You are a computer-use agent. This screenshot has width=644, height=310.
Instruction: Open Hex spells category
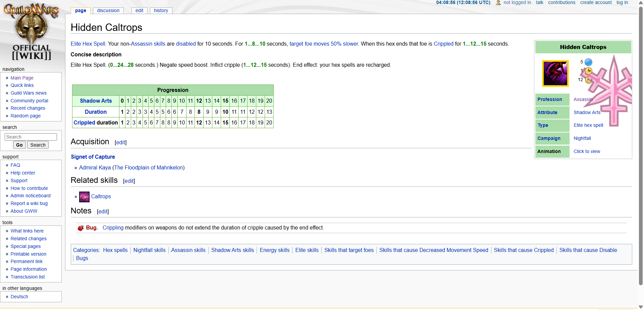115,250
